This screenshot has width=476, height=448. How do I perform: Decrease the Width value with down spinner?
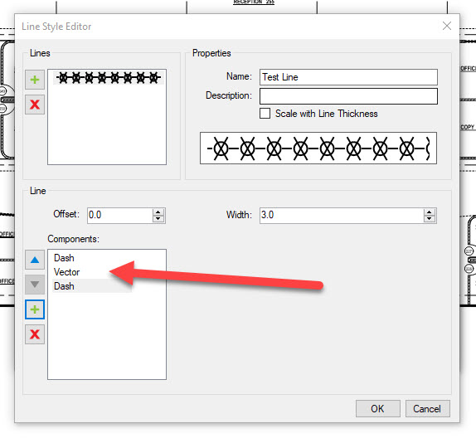pos(429,219)
